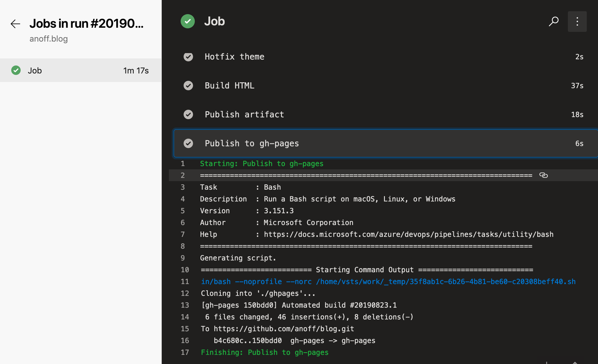Copy link to log line 2 via the chain icon
Image resolution: width=598 pixels, height=364 pixels.
[543, 175]
